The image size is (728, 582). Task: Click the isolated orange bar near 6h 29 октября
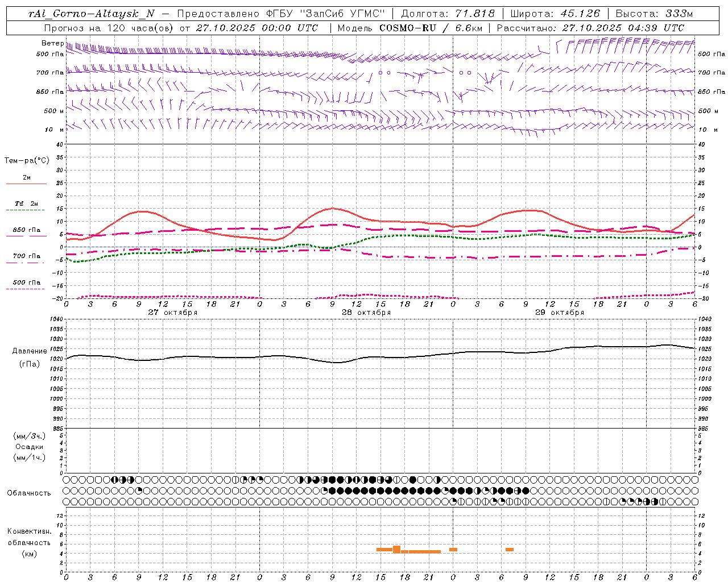[510, 550]
